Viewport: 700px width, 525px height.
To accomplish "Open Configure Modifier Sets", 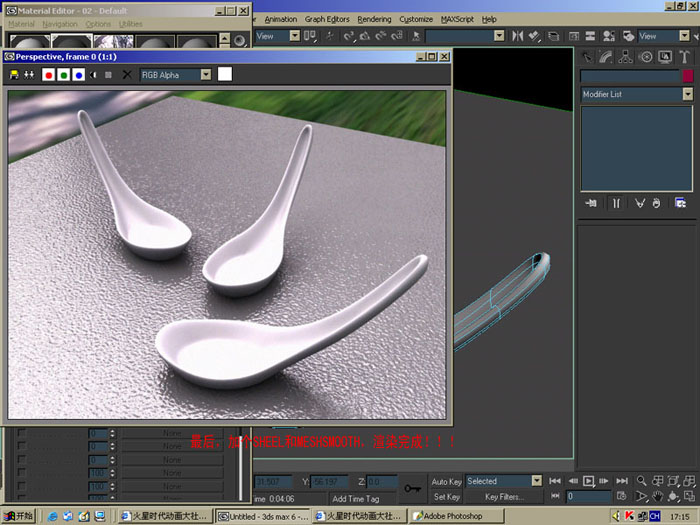I will (x=680, y=204).
